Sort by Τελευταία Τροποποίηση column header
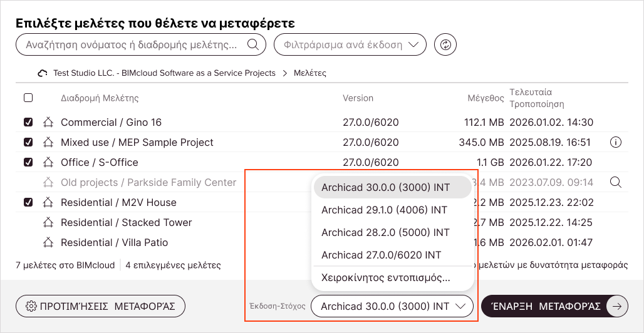 pyautogui.click(x=538, y=98)
